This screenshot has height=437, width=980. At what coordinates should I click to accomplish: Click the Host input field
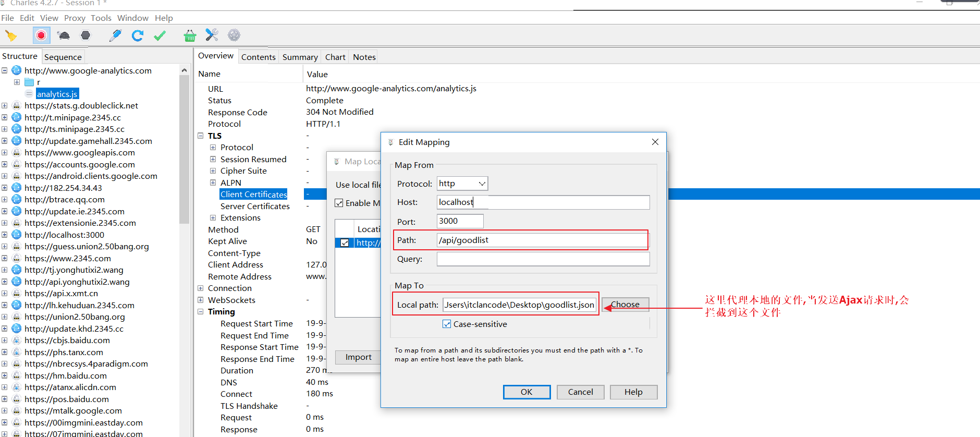coord(543,202)
